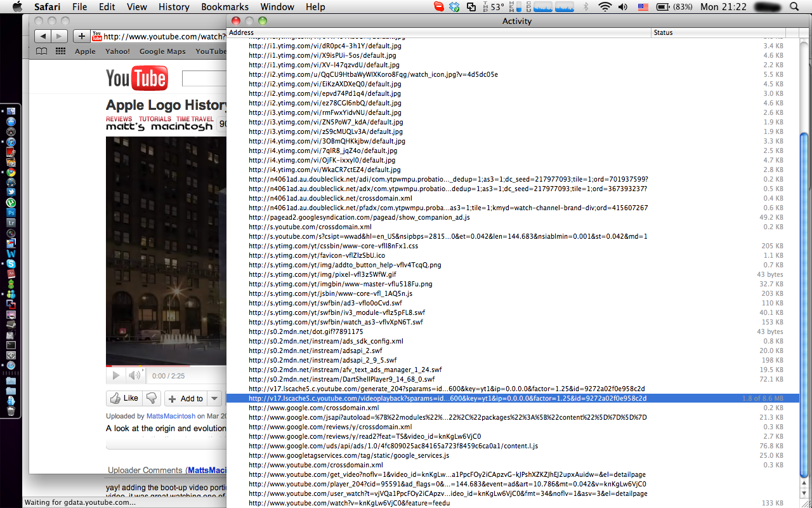Open uTorrent from the Dock
Viewport: 812px width, 508px height.
(x=11, y=203)
